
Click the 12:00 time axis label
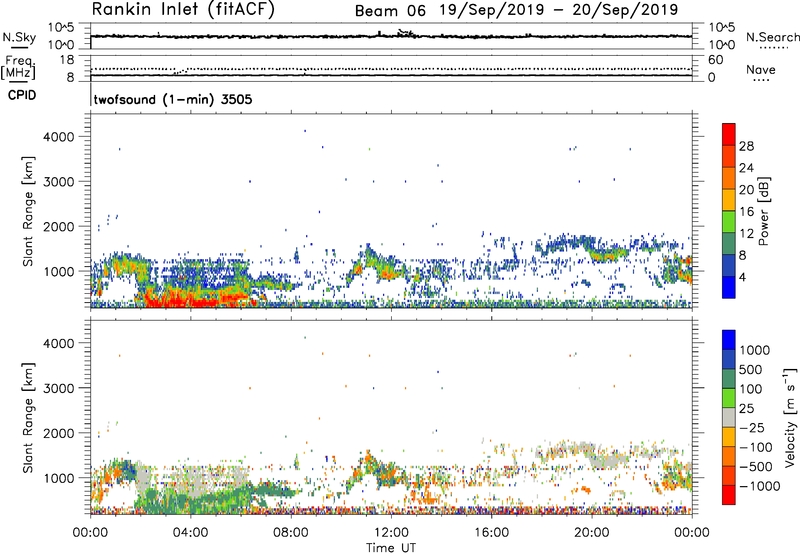tap(391, 533)
